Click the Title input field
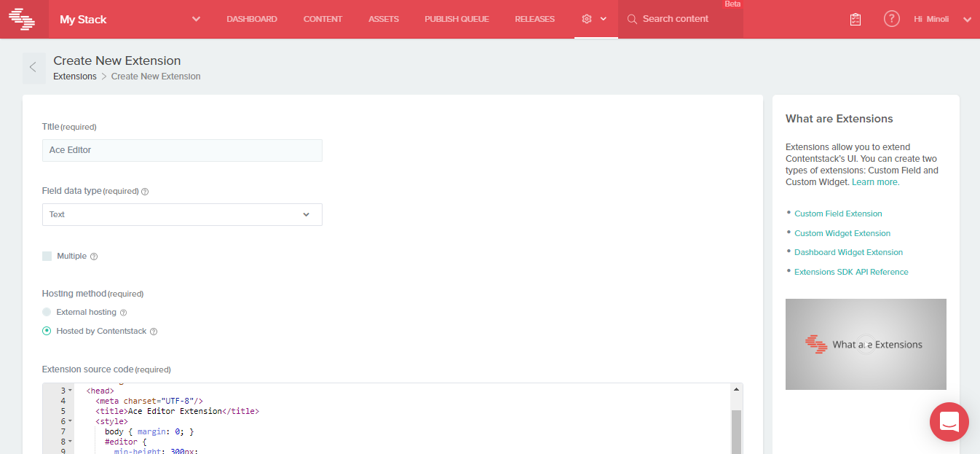The width and height of the screenshot is (980, 454). click(182, 150)
